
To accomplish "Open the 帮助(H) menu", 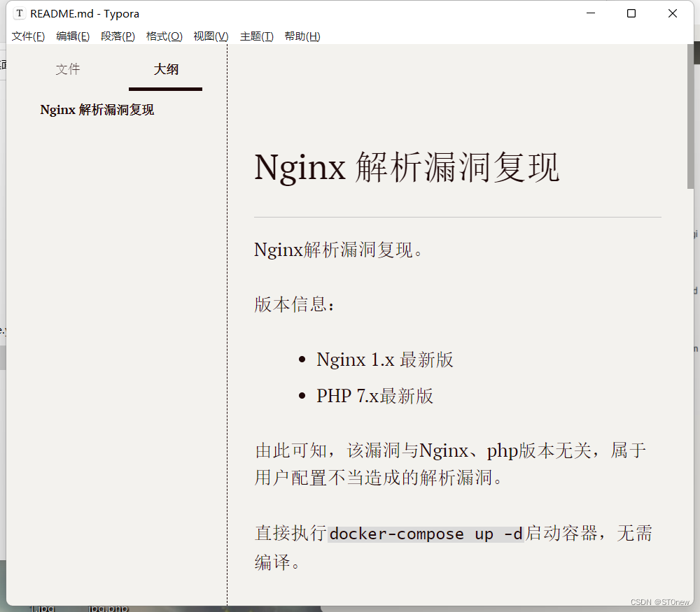I will (302, 36).
